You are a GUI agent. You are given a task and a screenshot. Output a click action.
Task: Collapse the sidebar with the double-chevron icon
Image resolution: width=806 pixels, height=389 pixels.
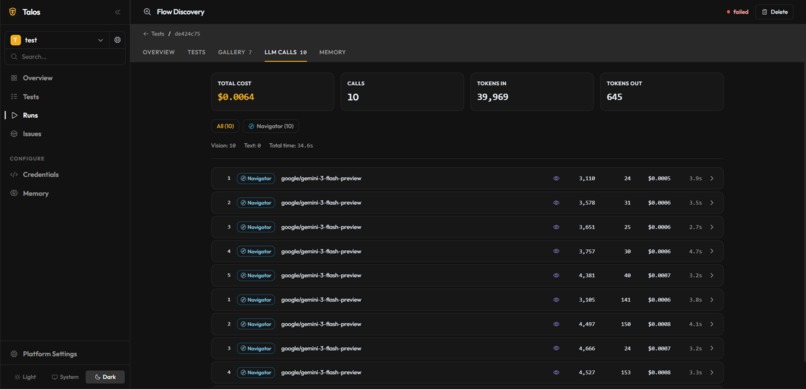(118, 12)
